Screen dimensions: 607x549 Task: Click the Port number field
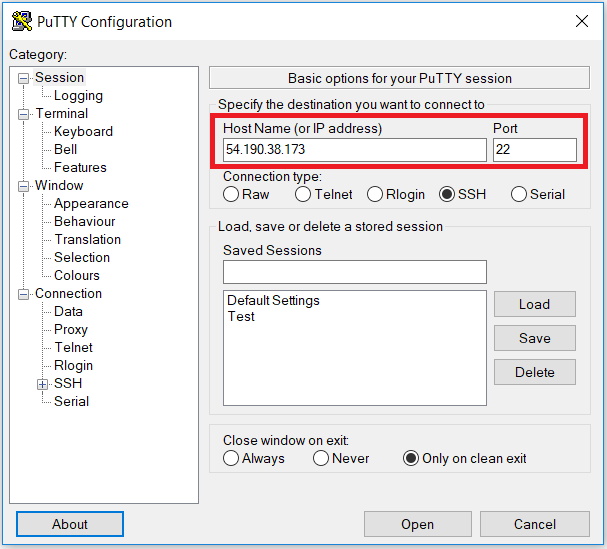[535, 150]
